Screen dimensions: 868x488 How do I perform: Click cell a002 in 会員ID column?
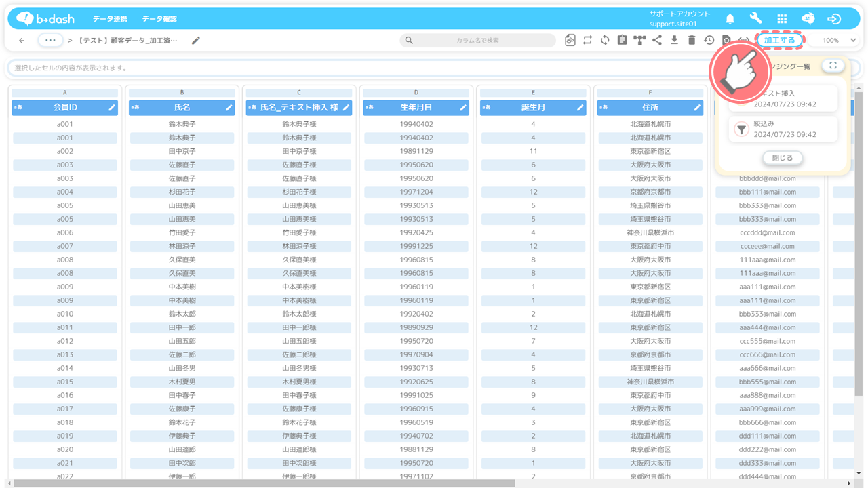click(x=65, y=151)
